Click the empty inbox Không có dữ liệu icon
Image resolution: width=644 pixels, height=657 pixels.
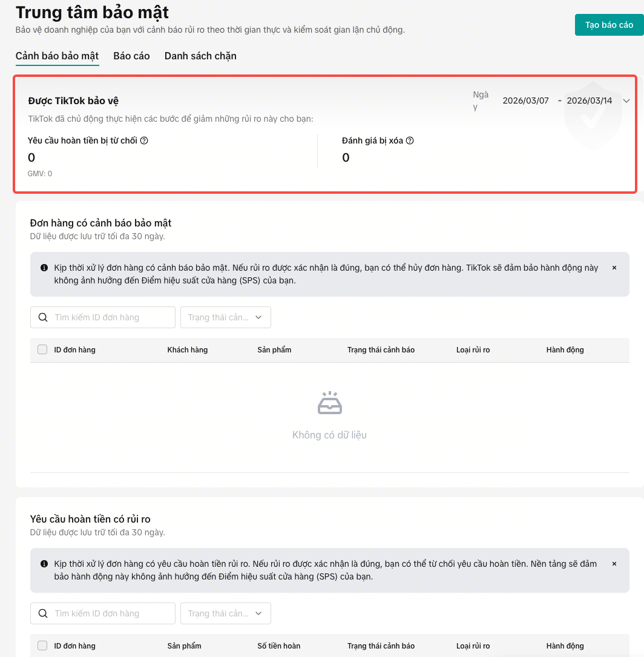[x=330, y=403]
